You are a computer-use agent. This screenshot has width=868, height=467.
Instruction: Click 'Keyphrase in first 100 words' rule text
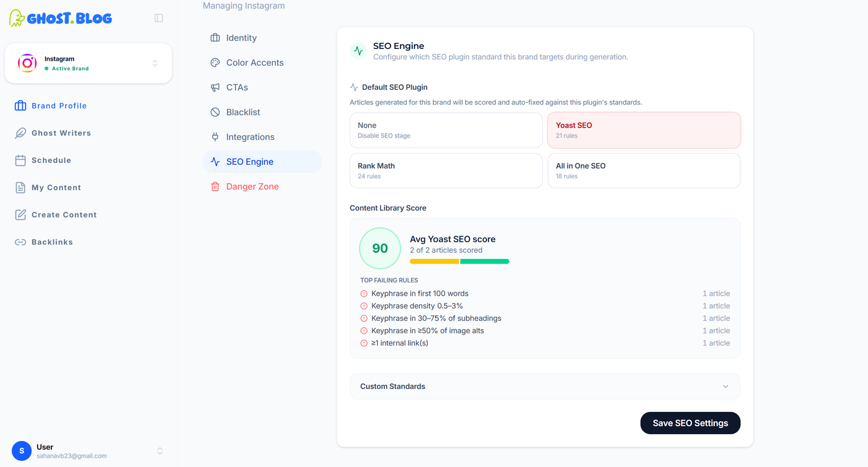(420, 294)
